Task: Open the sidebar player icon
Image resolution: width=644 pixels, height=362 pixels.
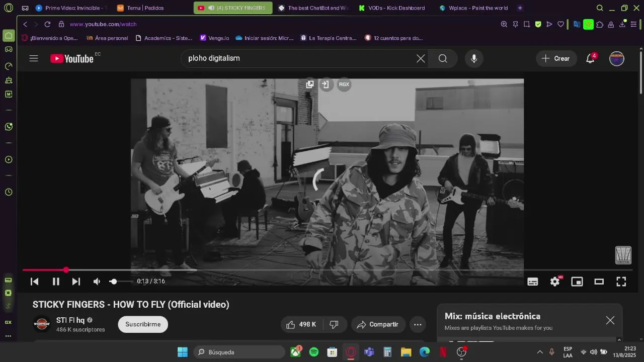Action: click(x=9, y=160)
